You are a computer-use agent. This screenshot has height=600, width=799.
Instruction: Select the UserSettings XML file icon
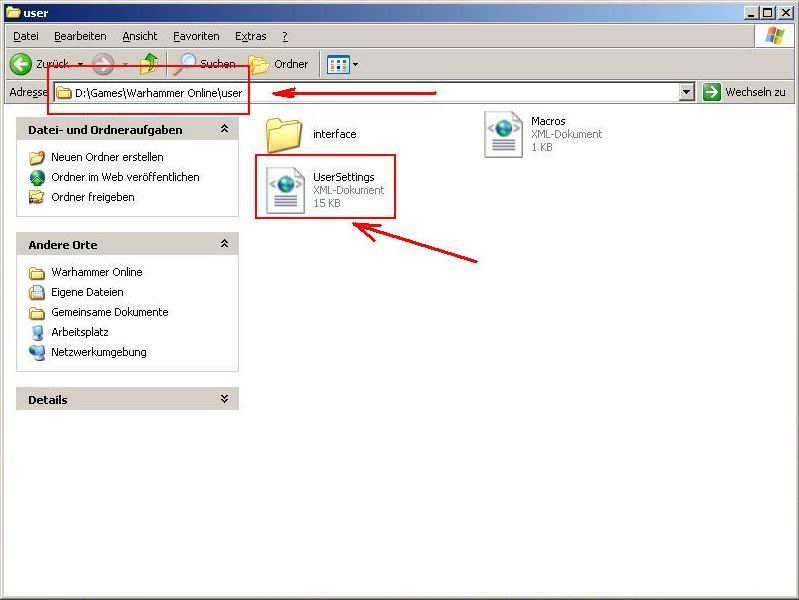(x=285, y=190)
